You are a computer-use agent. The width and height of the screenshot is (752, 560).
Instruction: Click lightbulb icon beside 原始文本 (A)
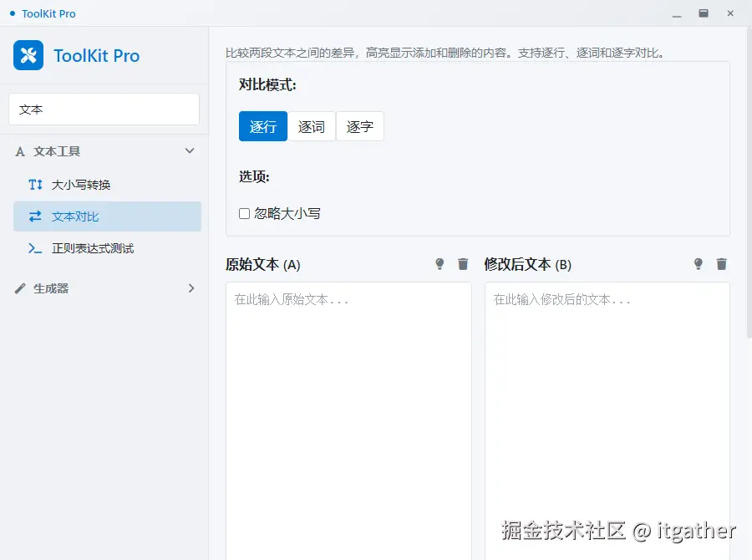pos(440,264)
